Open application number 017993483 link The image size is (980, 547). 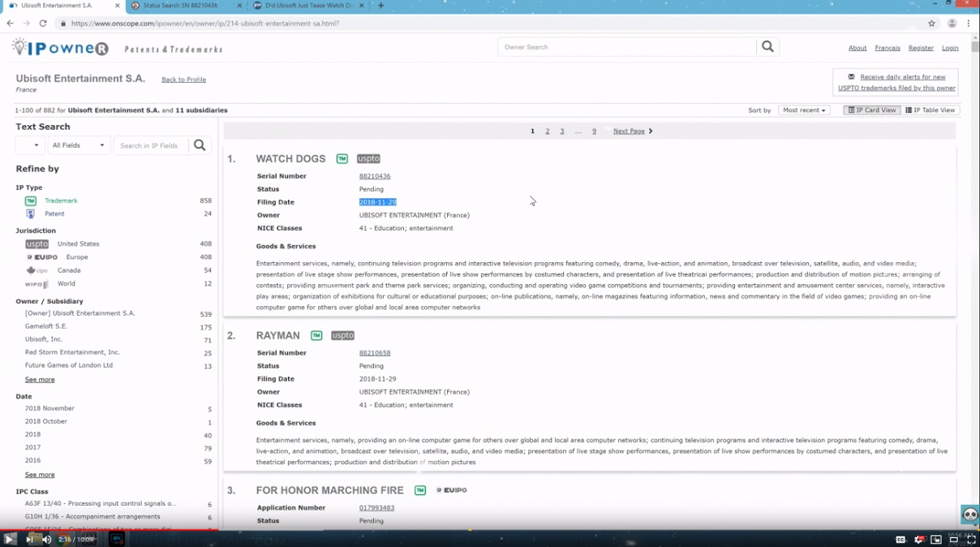pos(376,508)
